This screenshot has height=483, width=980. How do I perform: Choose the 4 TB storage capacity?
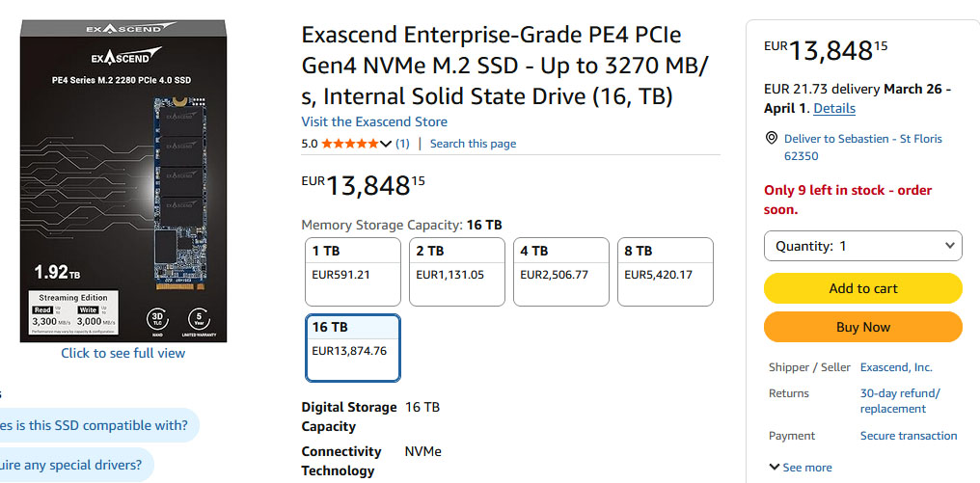(x=560, y=263)
